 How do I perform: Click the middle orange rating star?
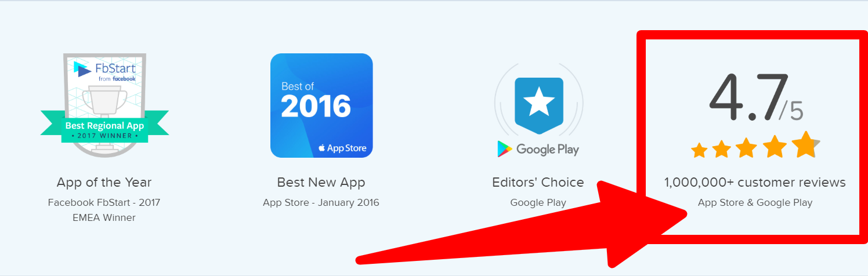click(x=746, y=148)
